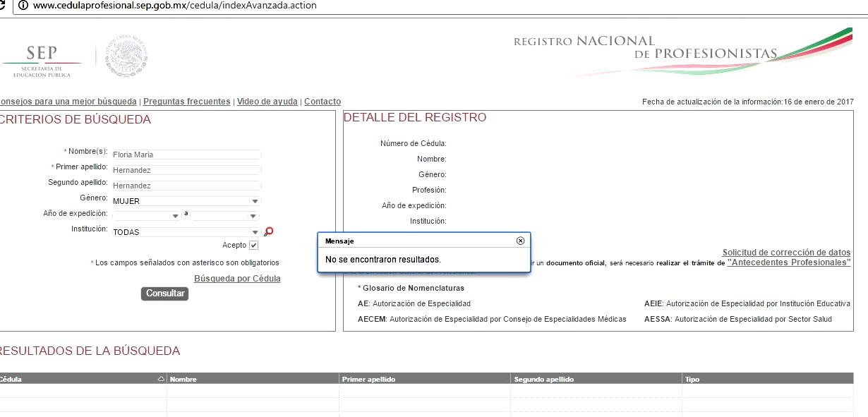This screenshot has height=417, width=868.
Task: Open the first Año de expedición dropdown
Action: pyautogui.click(x=147, y=216)
